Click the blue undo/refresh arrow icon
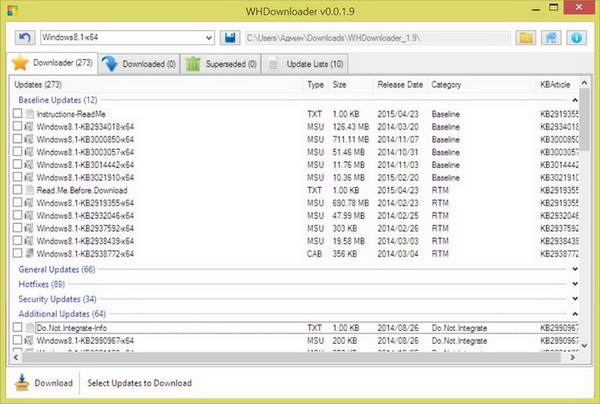This screenshot has height=404, width=600. (x=25, y=38)
